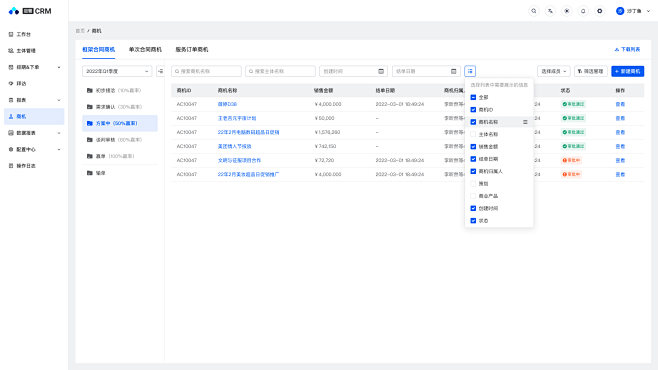Open calendar icon in 创建时间 field
This screenshot has width=658, height=370.
(x=381, y=71)
